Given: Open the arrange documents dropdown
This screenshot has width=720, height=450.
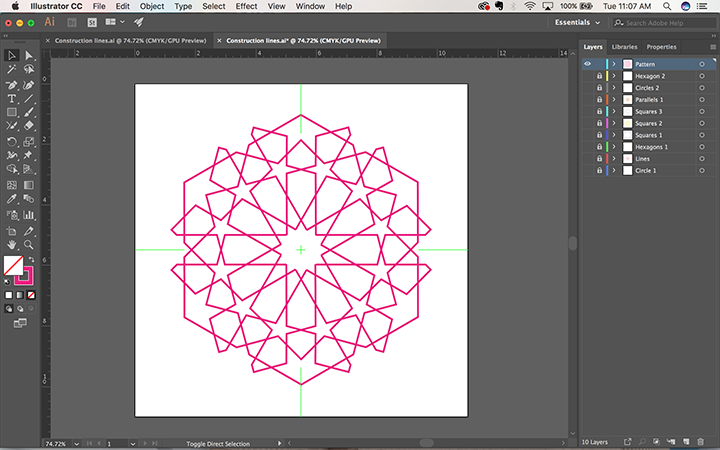Looking at the screenshot, I should (115, 22).
